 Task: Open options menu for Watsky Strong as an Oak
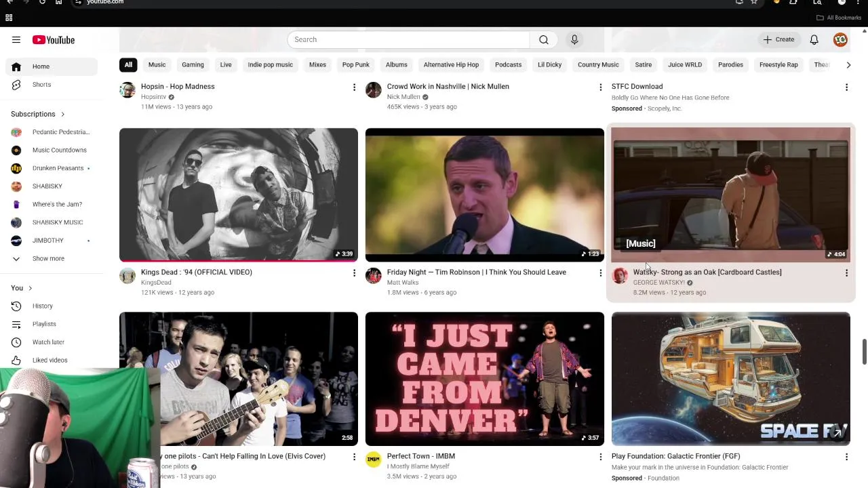pyautogui.click(x=846, y=273)
